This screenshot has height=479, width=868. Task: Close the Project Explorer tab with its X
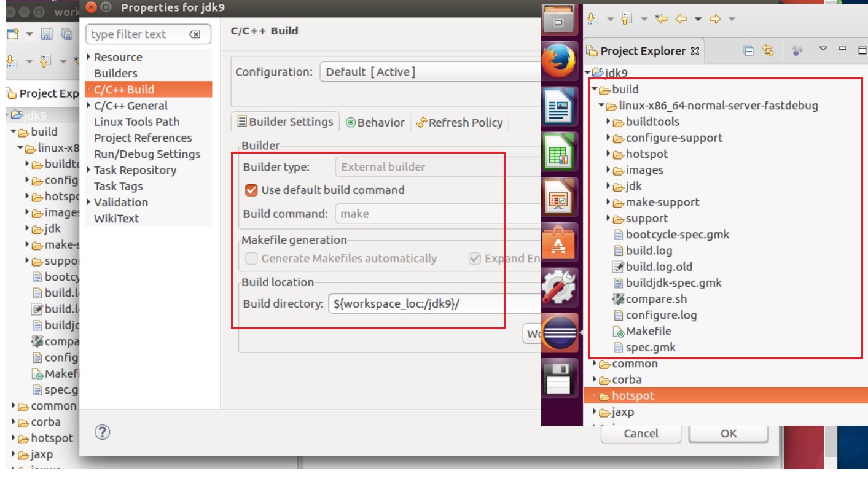click(x=695, y=51)
